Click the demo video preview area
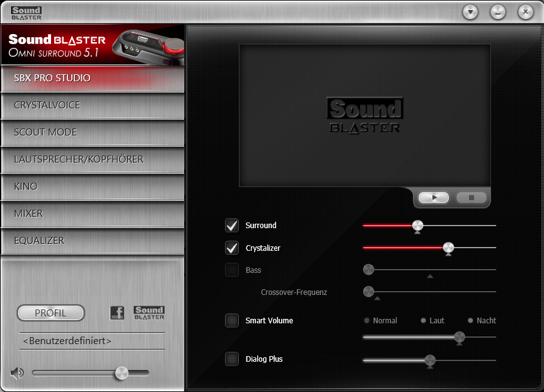This screenshot has width=544, height=392. 364,115
